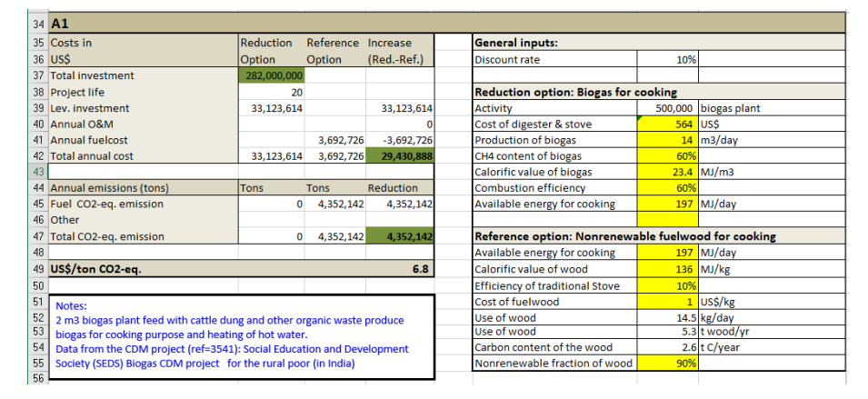The height and width of the screenshot is (399, 868).
Task: Click the Combustion efficiency 60% cell
Action: pos(668,188)
